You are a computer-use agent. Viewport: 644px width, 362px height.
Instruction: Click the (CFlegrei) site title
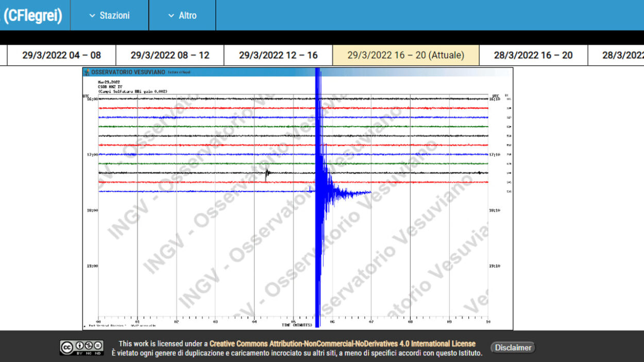(33, 15)
